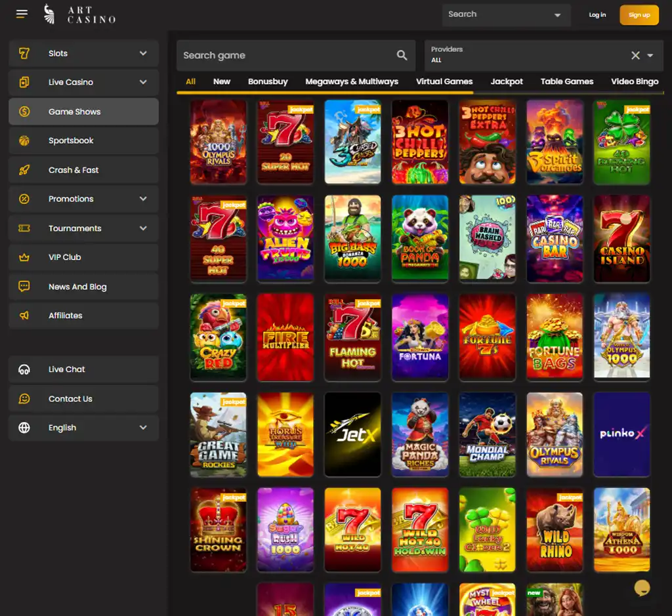The width and height of the screenshot is (672, 616).
Task: Clear the Providers filter with the X
Action: [x=635, y=55]
